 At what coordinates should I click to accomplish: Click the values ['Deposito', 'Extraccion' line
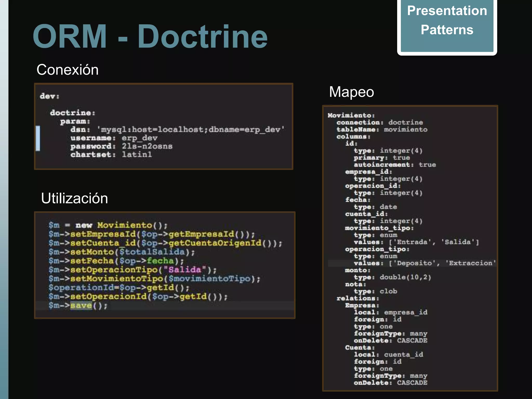[425, 263]
